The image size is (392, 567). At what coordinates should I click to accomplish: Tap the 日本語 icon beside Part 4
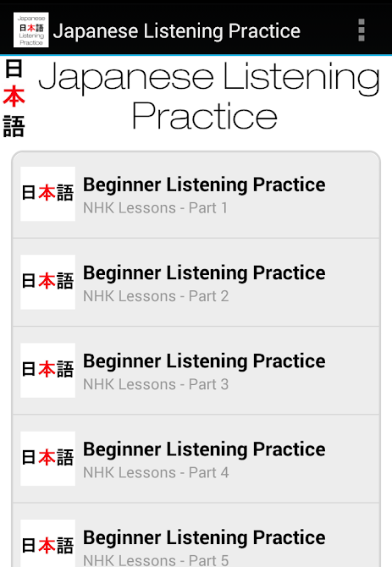(47, 459)
